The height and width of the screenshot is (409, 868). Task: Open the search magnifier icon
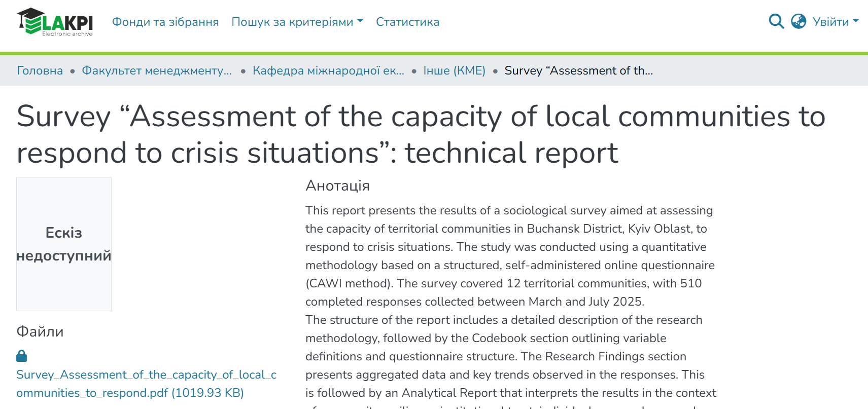pyautogui.click(x=776, y=21)
